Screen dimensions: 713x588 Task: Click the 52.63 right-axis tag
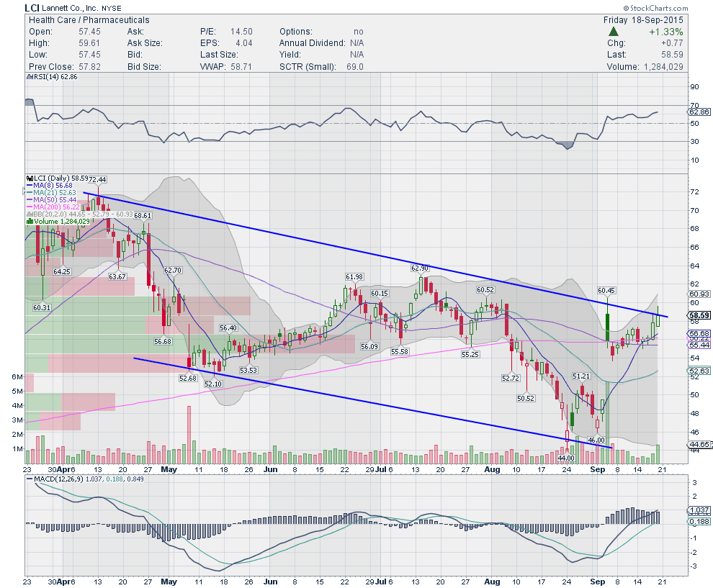(x=699, y=371)
